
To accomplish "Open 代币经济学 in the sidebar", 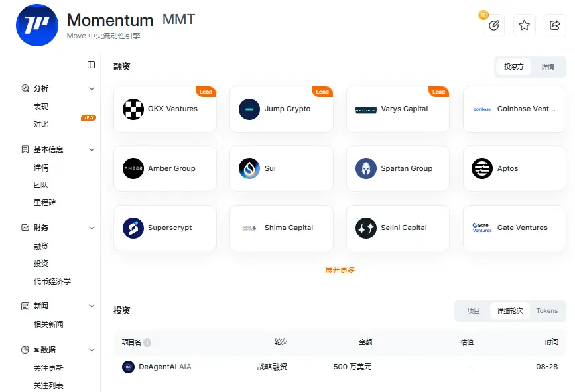I will 52,281.
